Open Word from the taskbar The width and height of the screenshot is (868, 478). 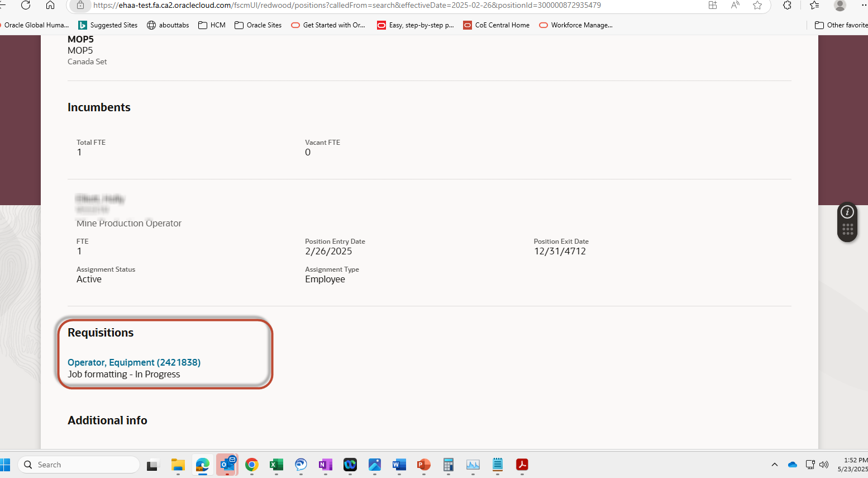coord(399,465)
